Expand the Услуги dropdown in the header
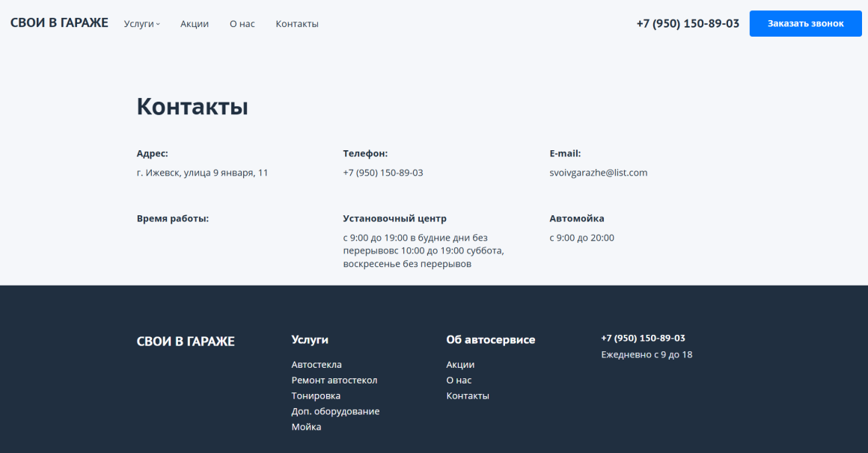 141,24
